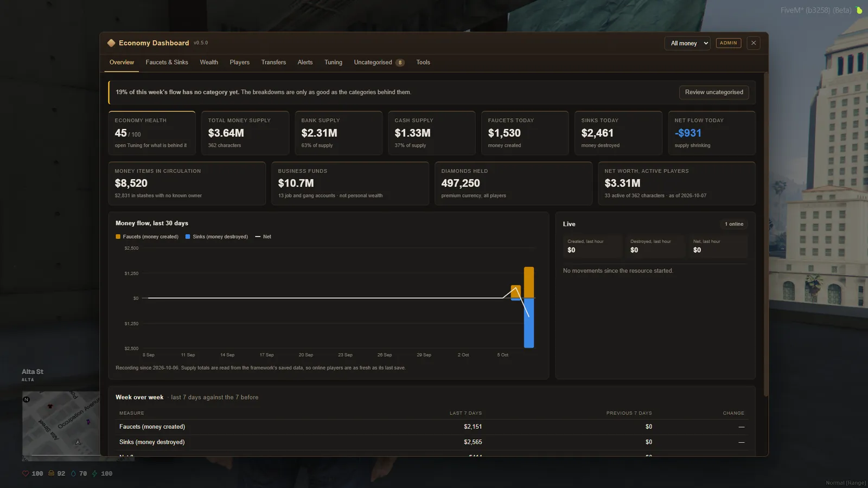Click the ADMIN badge
The height and width of the screenshot is (488, 868).
point(729,43)
